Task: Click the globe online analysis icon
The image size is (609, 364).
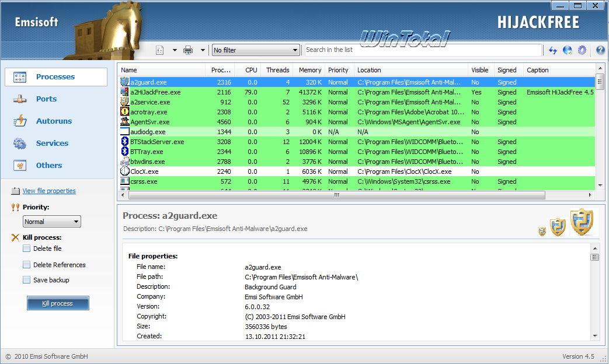Action: [x=568, y=50]
